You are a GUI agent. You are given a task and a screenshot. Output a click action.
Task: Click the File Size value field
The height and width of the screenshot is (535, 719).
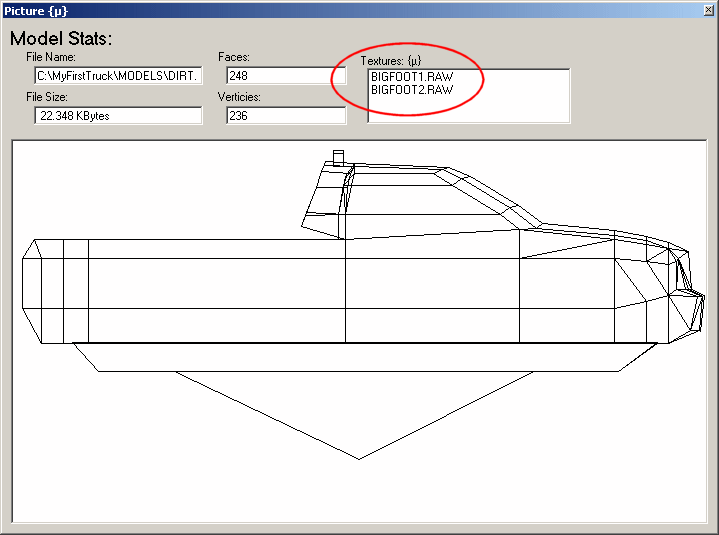tap(118, 116)
